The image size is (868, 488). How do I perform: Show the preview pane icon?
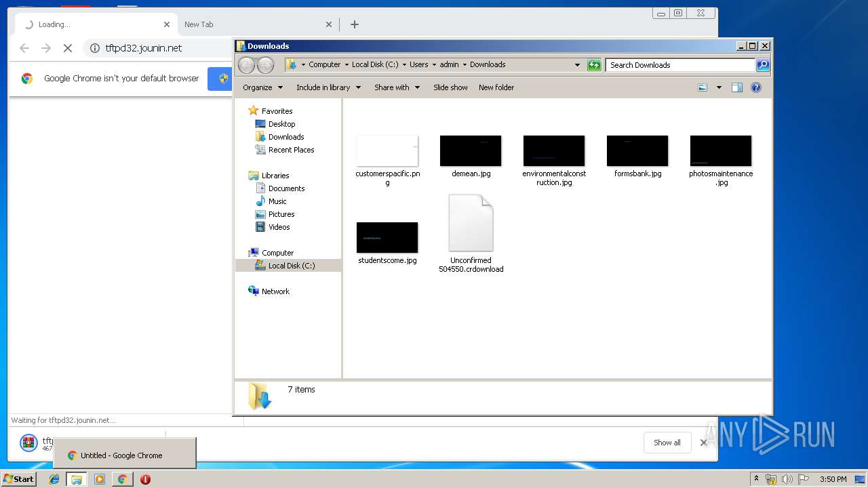737,87
